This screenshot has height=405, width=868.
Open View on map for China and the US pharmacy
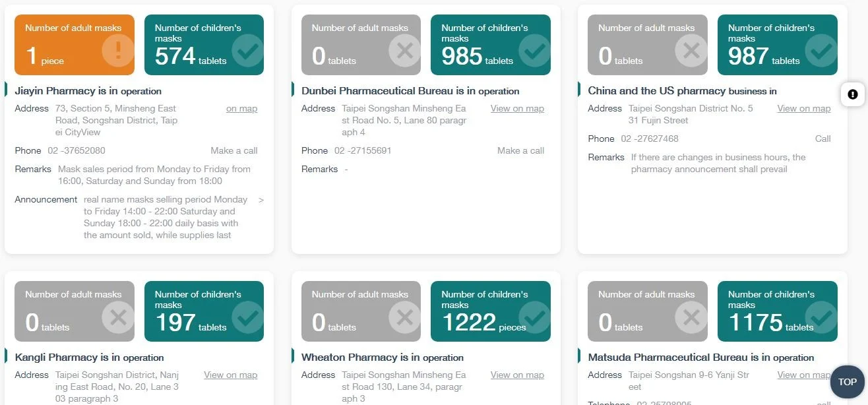pos(804,109)
